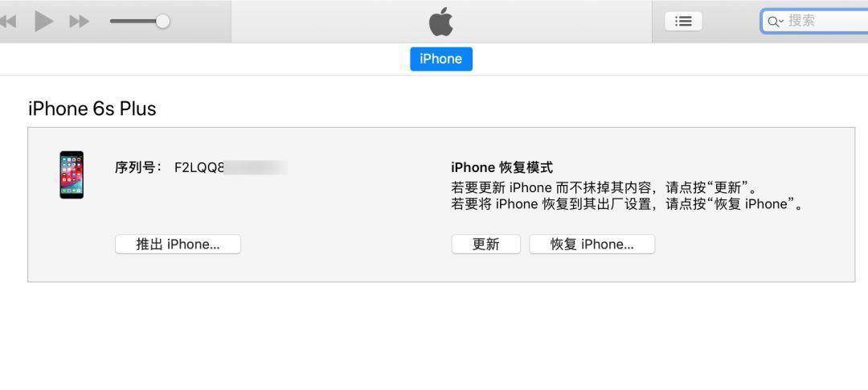Click the text line about 出厂设置
Image resolution: width=868 pixels, height=390 pixels.
(x=627, y=204)
